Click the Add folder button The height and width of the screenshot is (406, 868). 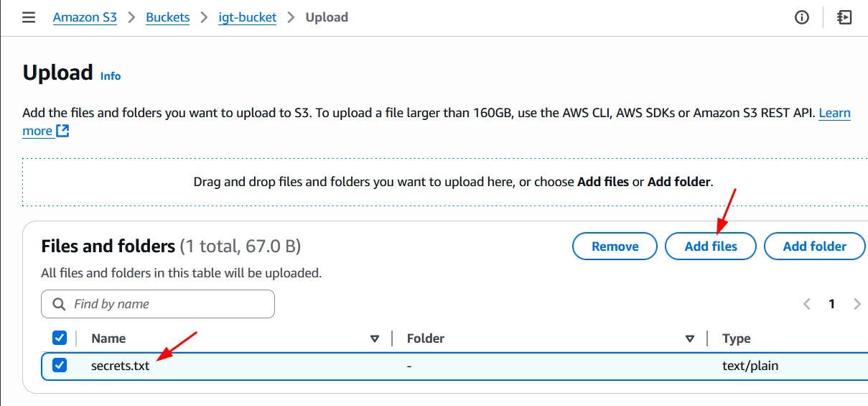pos(814,246)
